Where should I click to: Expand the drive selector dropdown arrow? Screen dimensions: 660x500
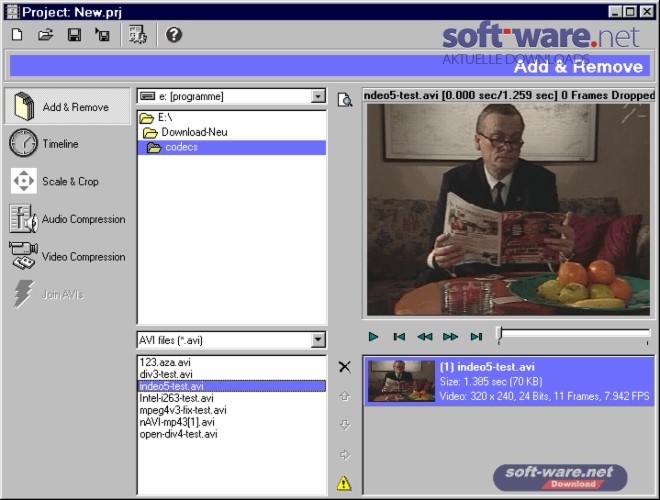(319, 96)
